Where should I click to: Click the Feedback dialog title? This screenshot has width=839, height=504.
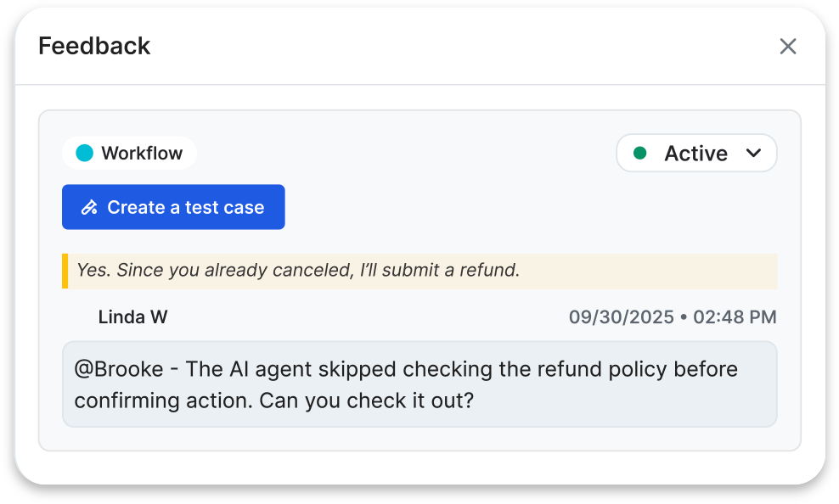[94, 46]
